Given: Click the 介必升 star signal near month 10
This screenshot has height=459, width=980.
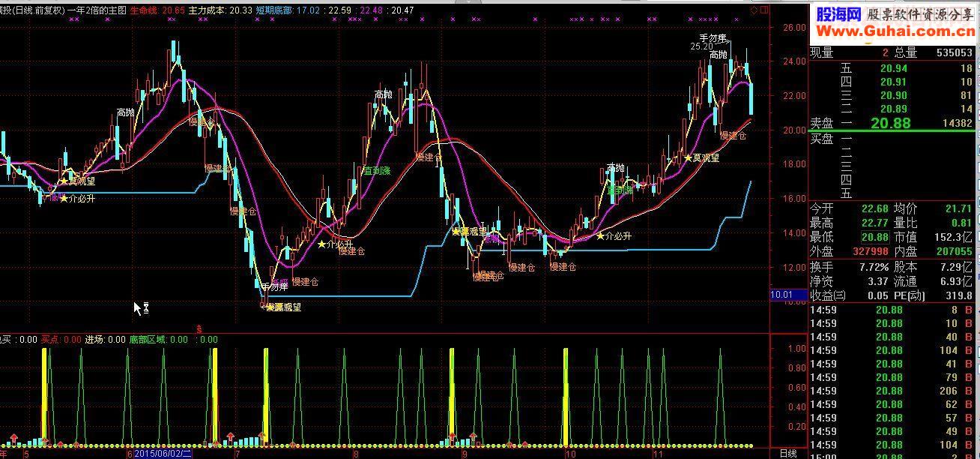Looking at the screenshot, I should pyautogui.click(x=614, y=235).
